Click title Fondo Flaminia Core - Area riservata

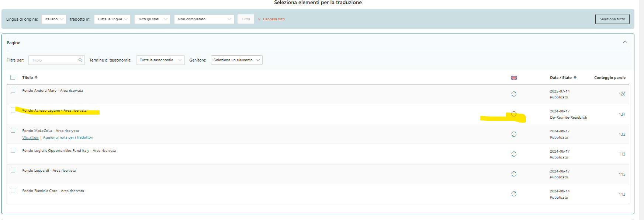pyautogui.click(x=53, y=191)
